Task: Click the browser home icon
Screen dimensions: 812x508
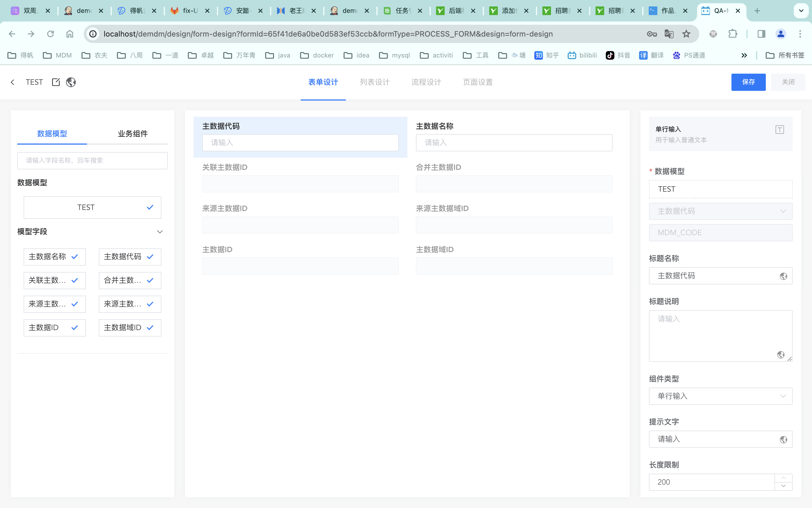Action: 70,34
